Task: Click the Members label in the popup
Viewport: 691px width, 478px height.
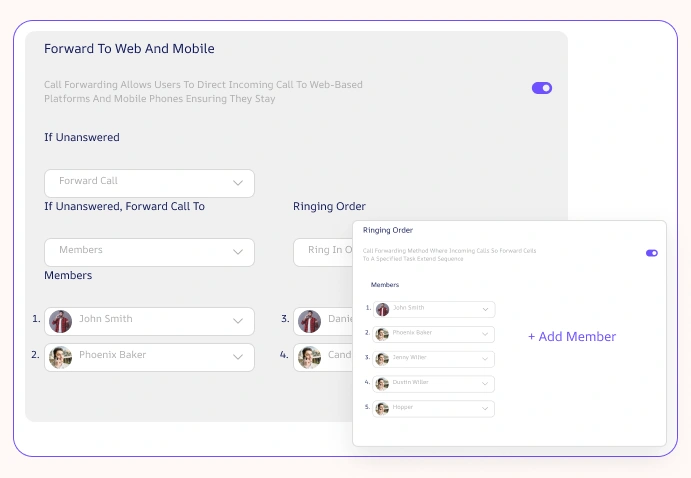Action: (x=385, y=285)
